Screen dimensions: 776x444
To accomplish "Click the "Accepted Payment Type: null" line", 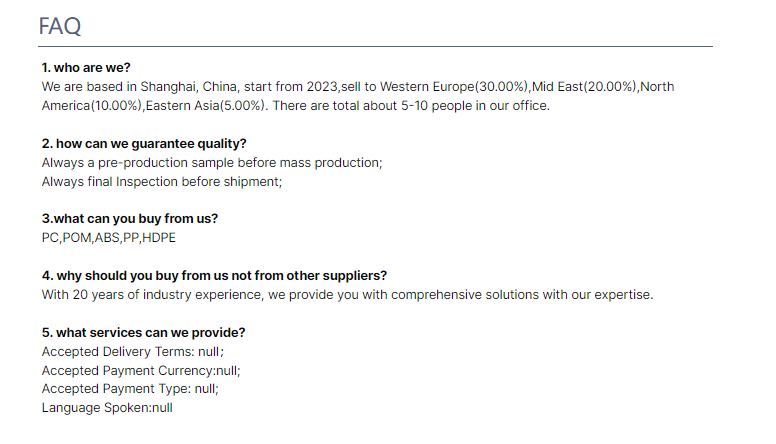I will tap(130, 389).
